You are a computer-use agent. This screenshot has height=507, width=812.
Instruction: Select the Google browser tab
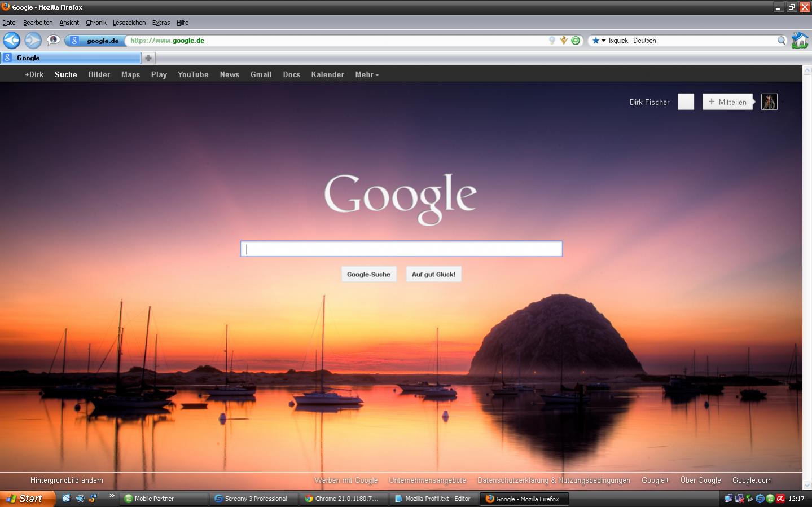[x=71, y=58]
